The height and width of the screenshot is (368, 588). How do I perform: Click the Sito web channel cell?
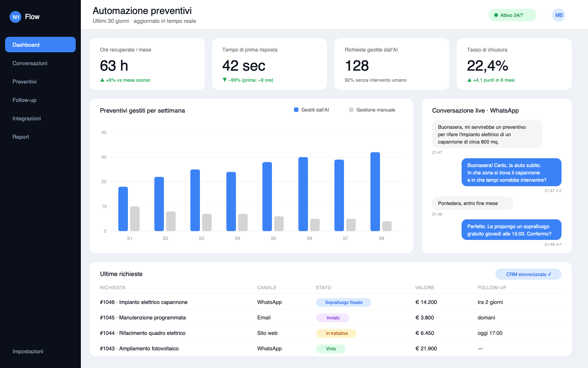coord(267,333)
